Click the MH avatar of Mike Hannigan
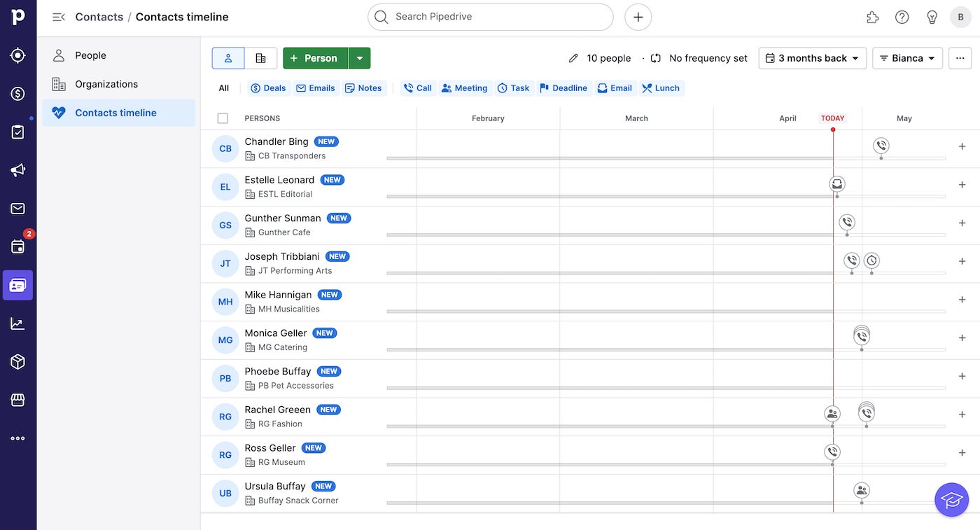The width and height of the screenshot is (980, 530). 225,302
